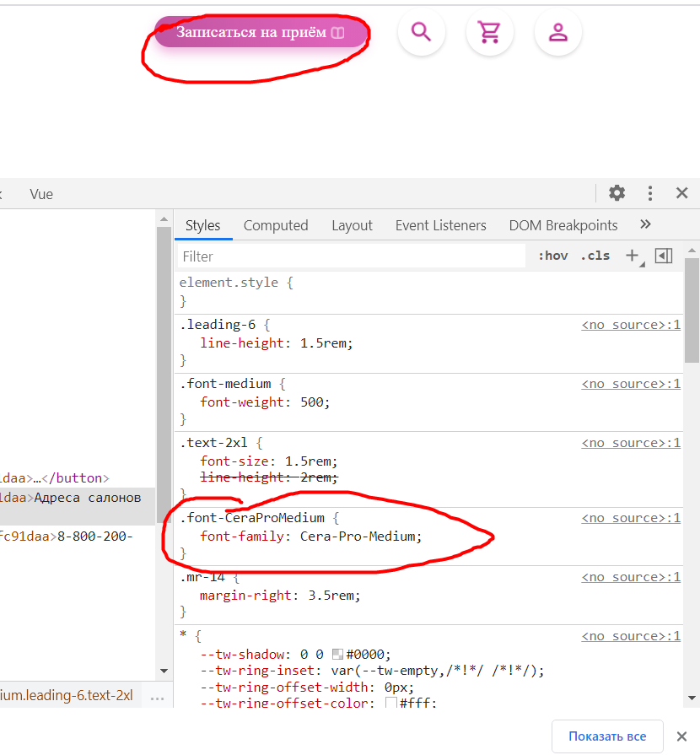Click the Styles pane scroll down arrow
Screen dimensions: 700x755
pos(692,698)
